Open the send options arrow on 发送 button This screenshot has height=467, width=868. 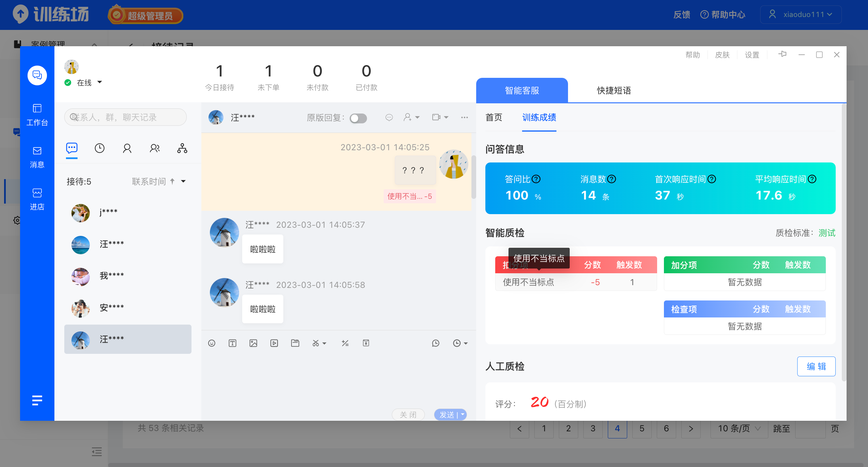click(x=463, y=414)
